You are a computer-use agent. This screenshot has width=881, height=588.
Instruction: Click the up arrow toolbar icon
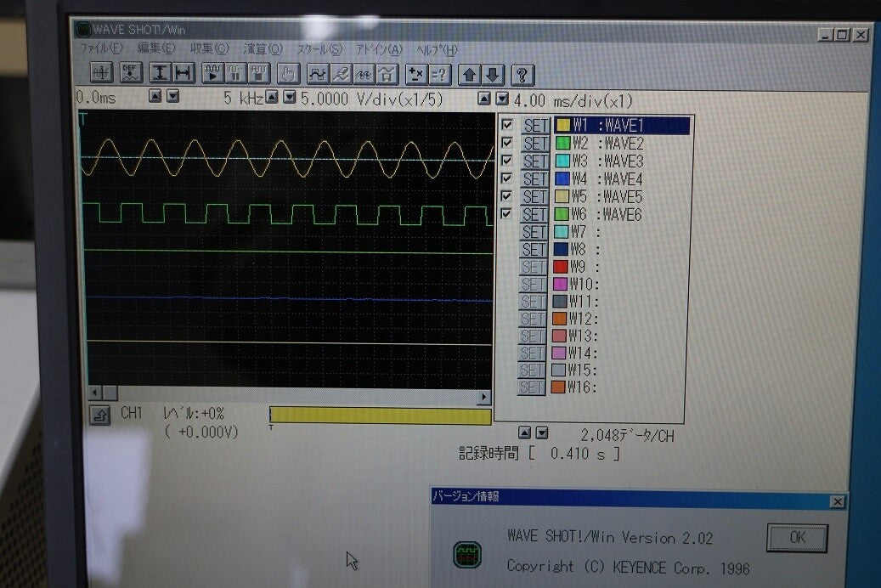(469, 75)
